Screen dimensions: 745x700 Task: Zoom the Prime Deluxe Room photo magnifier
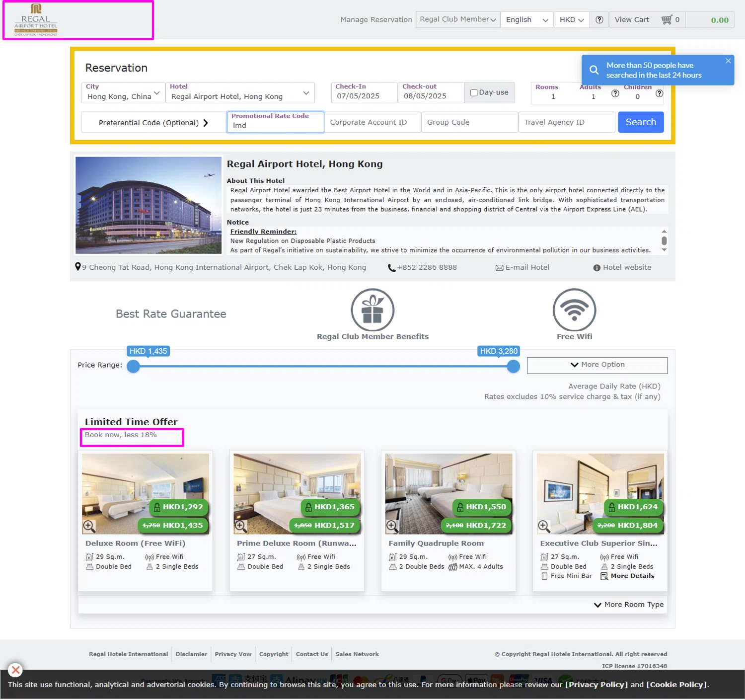click(240, 526)
